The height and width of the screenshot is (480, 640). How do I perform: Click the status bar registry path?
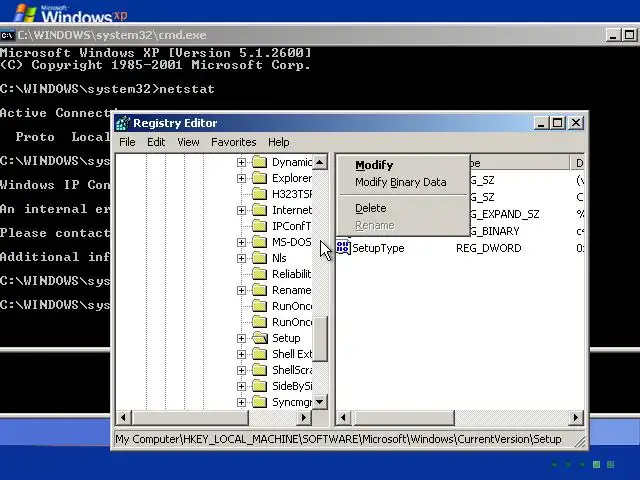[x=338, y=439]
